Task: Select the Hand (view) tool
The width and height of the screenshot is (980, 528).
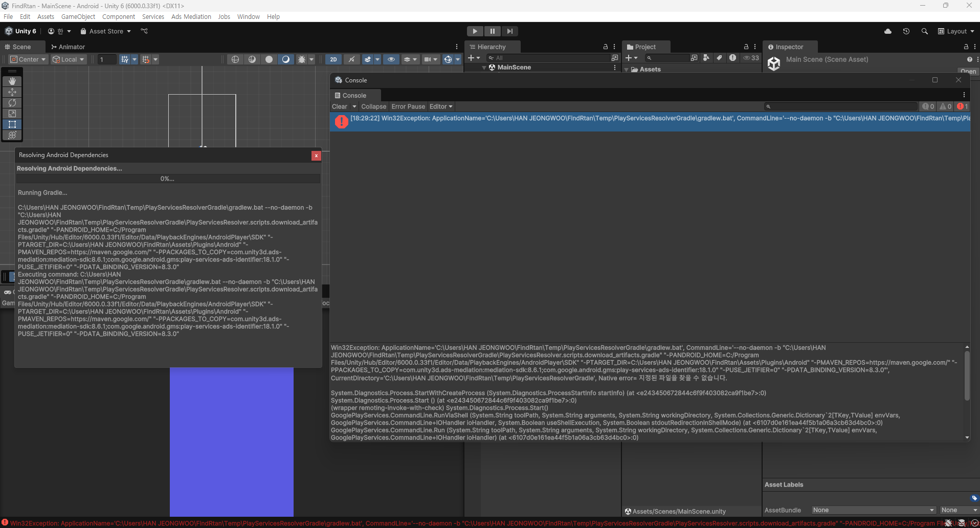Action: 12,81
